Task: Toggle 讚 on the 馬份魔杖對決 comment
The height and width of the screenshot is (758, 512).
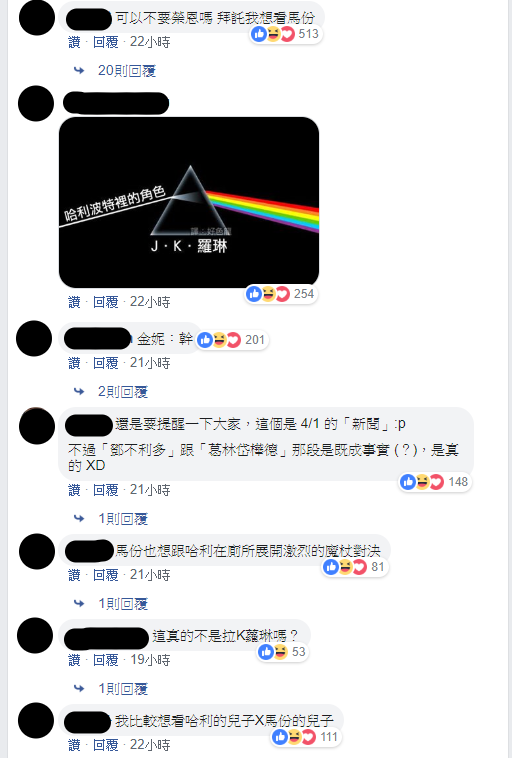Action: pos(74,575)
